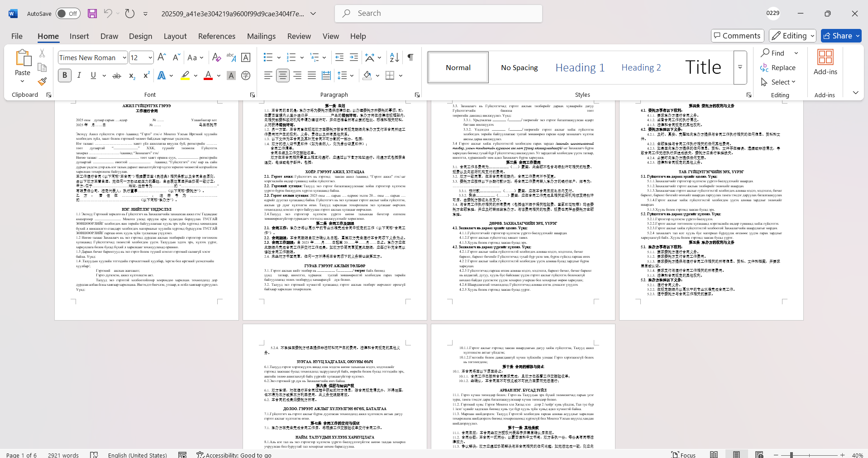Adjust zoom slider in status bar
The height and width of the screenshot is (458, 868).
point(791,455)
